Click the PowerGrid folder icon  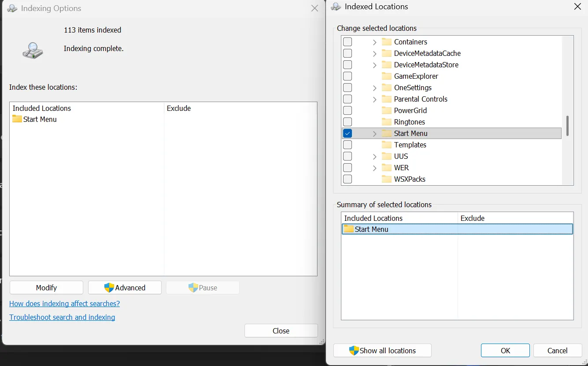coord(387,110)
